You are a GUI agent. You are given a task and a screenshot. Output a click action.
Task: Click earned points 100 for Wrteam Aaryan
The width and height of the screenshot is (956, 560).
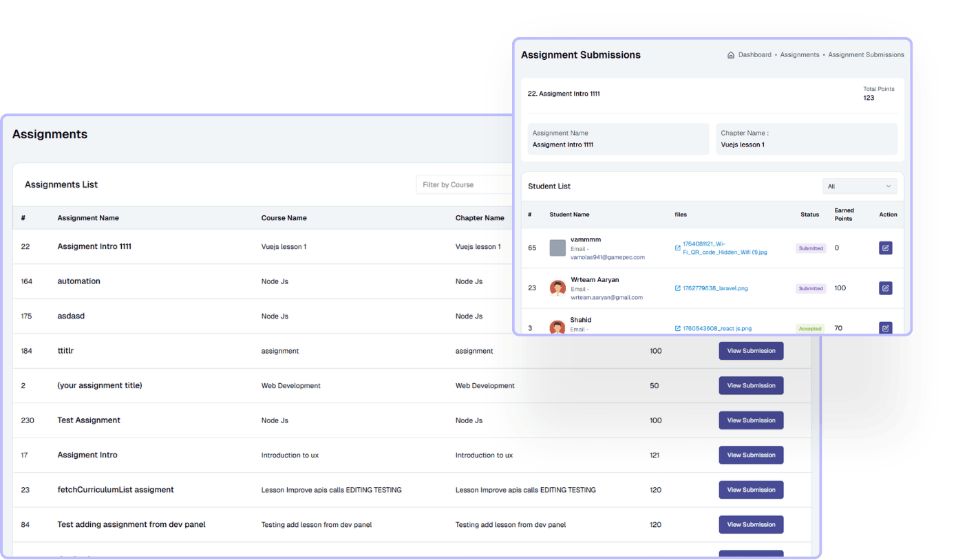(x=840, y=288)
